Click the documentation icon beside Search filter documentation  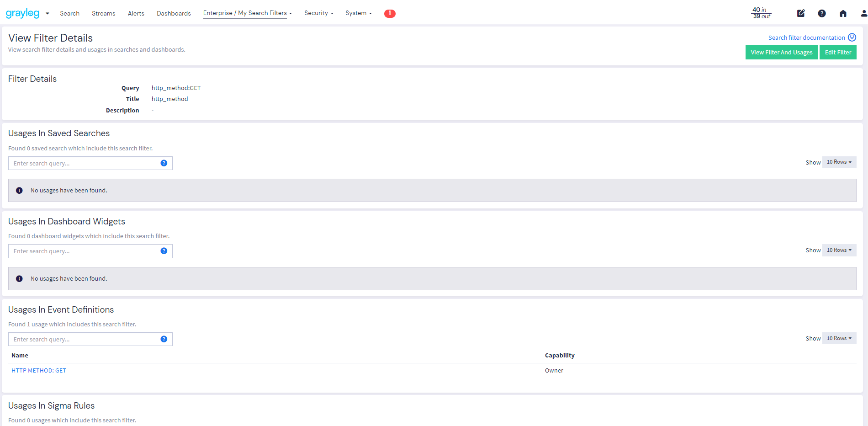[852, 37]
